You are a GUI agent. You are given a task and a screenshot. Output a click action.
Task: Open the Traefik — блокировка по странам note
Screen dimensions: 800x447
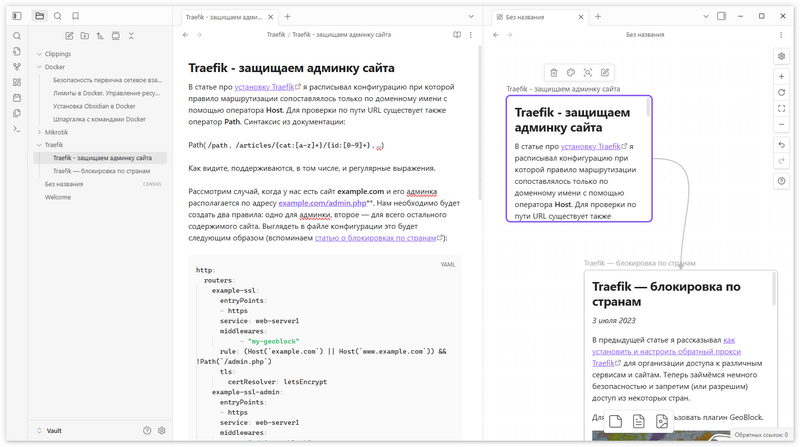tap(102, 171)
